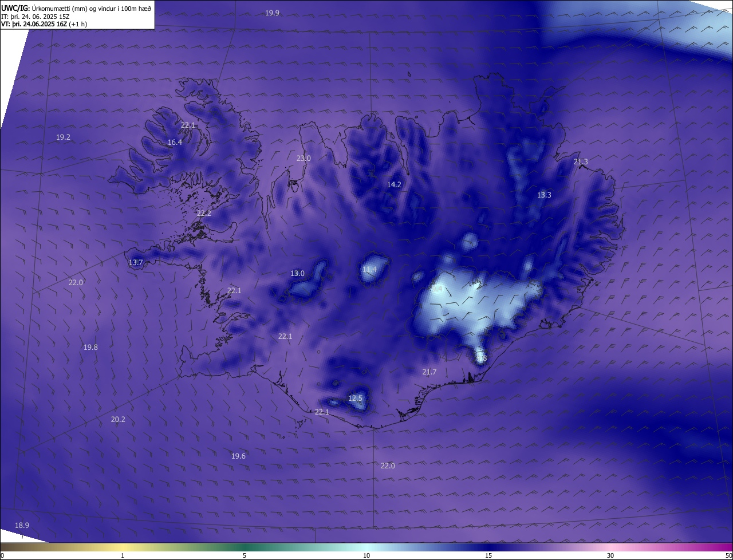Click the value 21.3 on the east coast
The image size is (733, 560).
(581, 161)
